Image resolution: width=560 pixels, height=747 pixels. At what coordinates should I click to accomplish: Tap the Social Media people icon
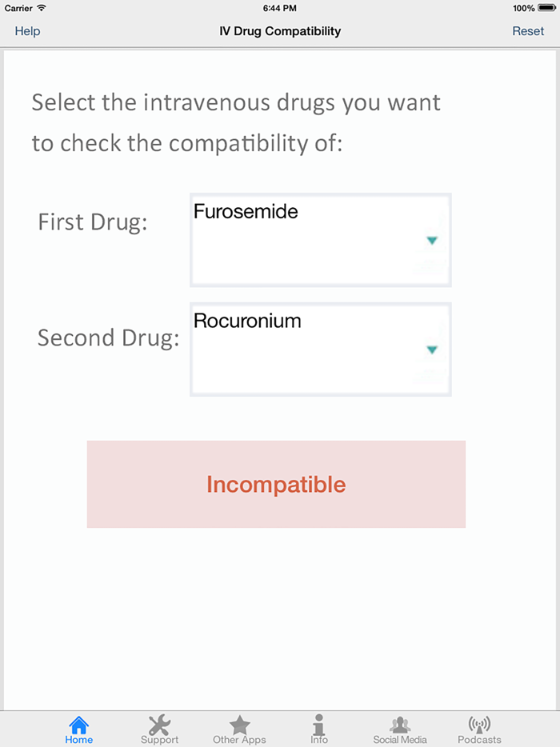pyautogui.click(x=399, y=724)
